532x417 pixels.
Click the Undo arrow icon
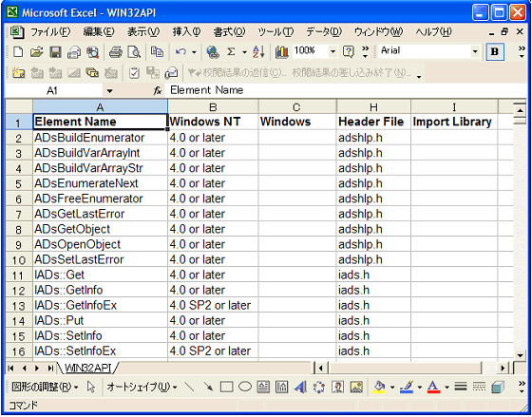(x=180, y=52)
